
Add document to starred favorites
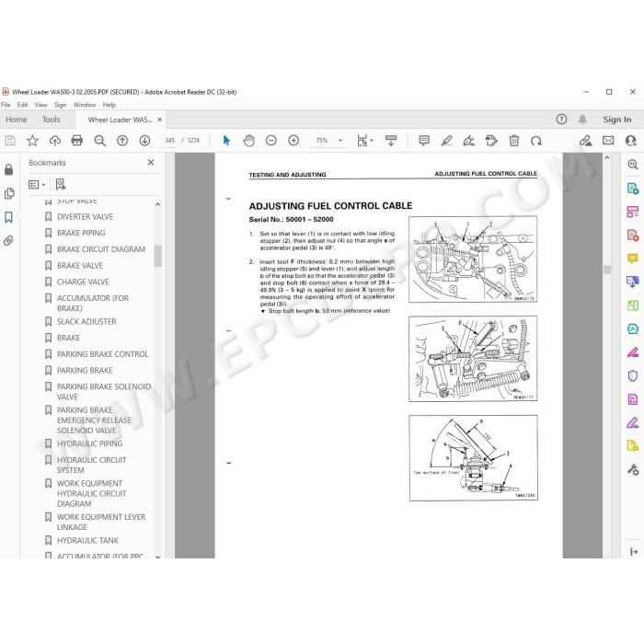(32, 141)
